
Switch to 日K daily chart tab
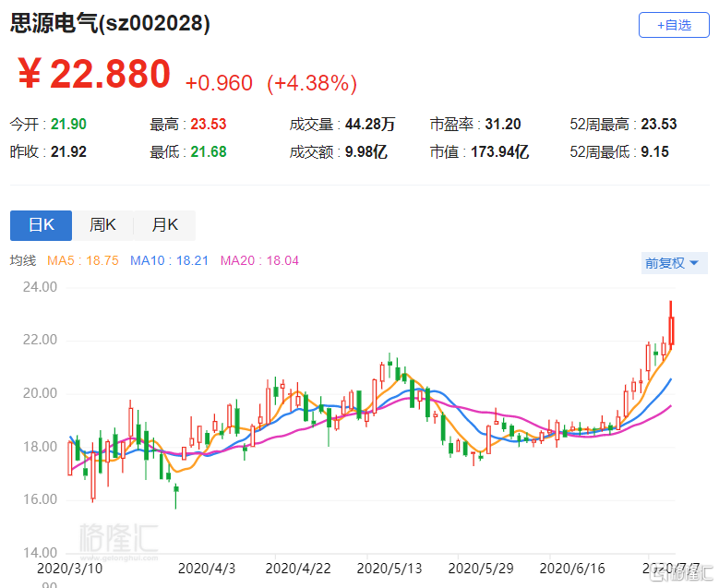tap(41, 225)
